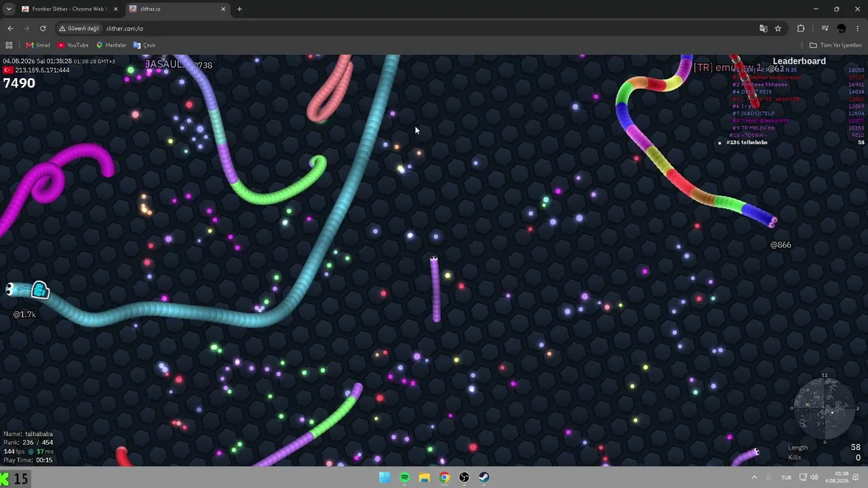Screen dimensions: 868x488
Task: Click the TUR language indicator
Action: 787,477
